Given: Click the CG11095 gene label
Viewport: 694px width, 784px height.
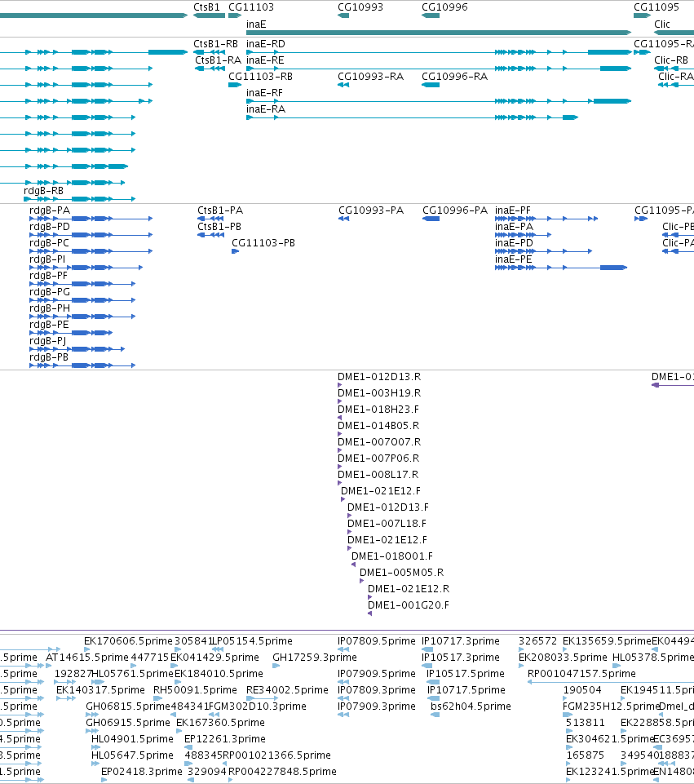Looking at the screenshot, I should point(656,7).
